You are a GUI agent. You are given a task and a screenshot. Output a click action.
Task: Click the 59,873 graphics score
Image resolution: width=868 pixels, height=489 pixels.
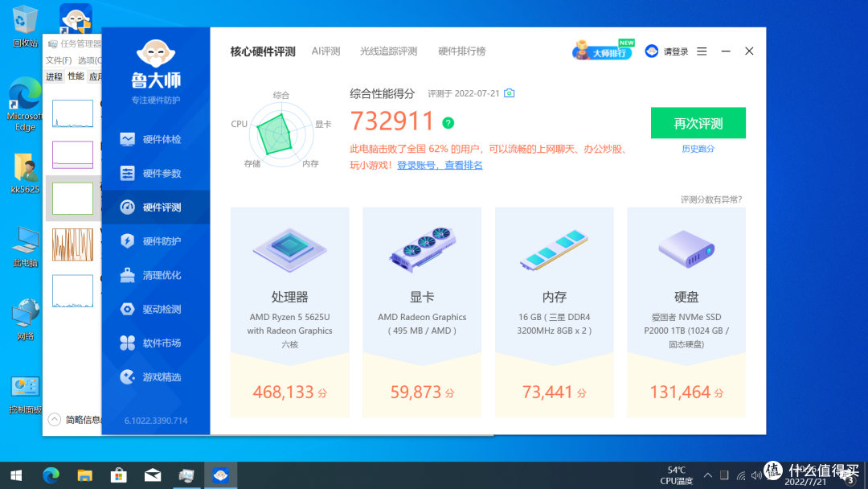coord(423,392)
